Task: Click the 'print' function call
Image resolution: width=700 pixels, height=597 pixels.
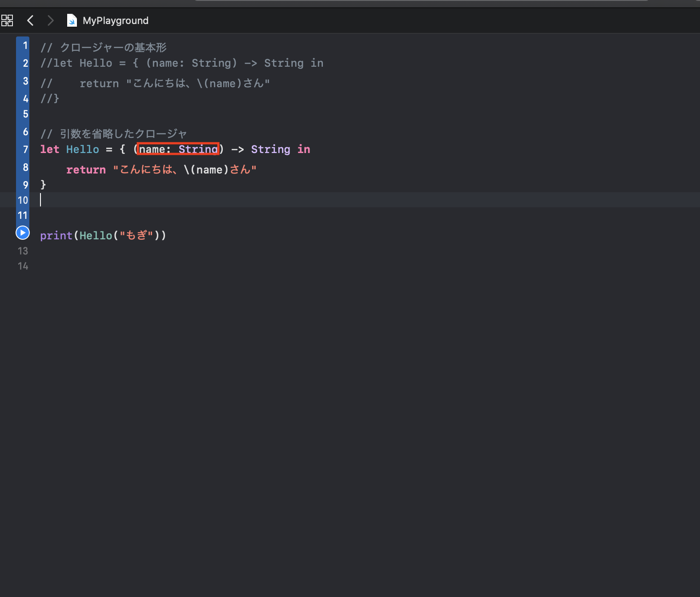Action: pyautogui.click(x=56, y=235)
